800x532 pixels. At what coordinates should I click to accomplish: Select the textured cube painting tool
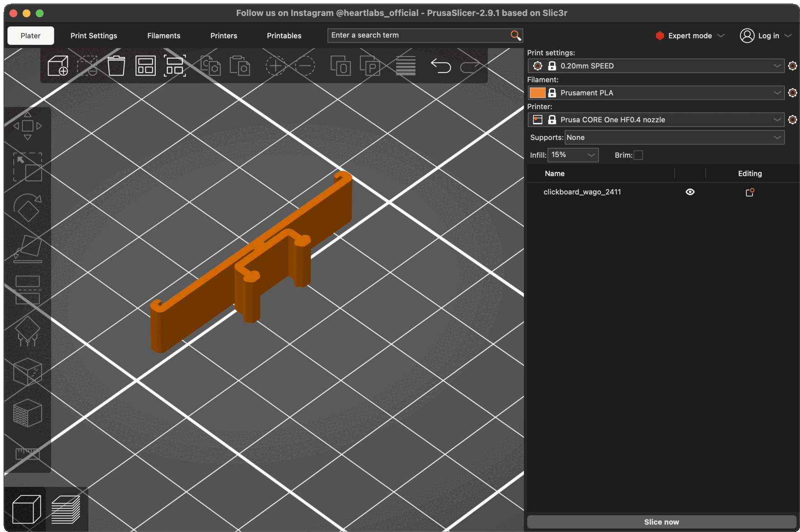pyautogui.click(x=28, y=413)
